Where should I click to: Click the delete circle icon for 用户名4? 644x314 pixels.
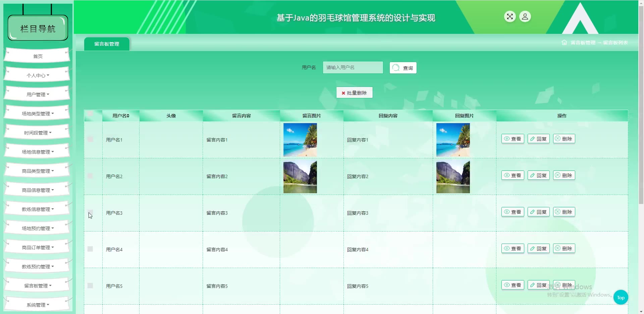tap(557, 248)
